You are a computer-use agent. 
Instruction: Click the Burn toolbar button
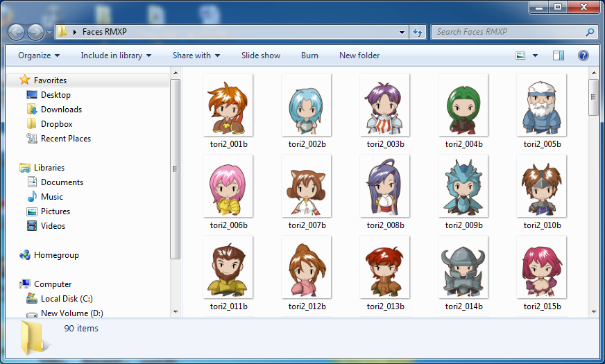(309, 55)
